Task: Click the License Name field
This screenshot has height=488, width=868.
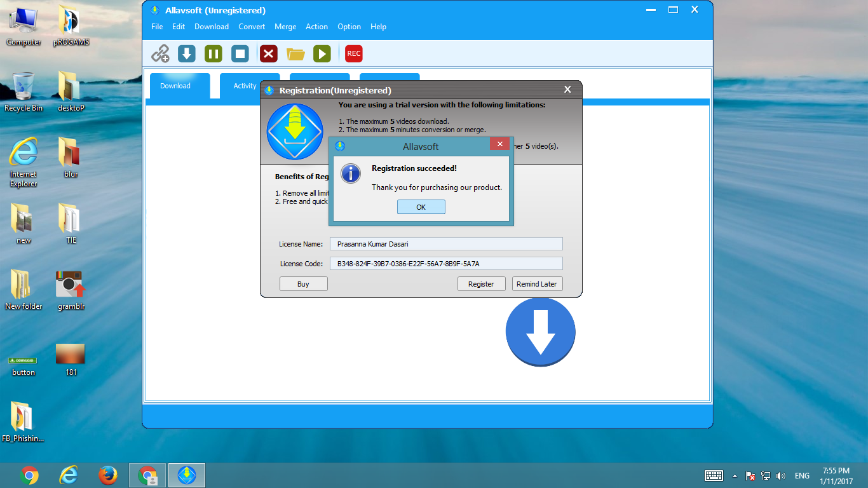Action: (445, 244)
